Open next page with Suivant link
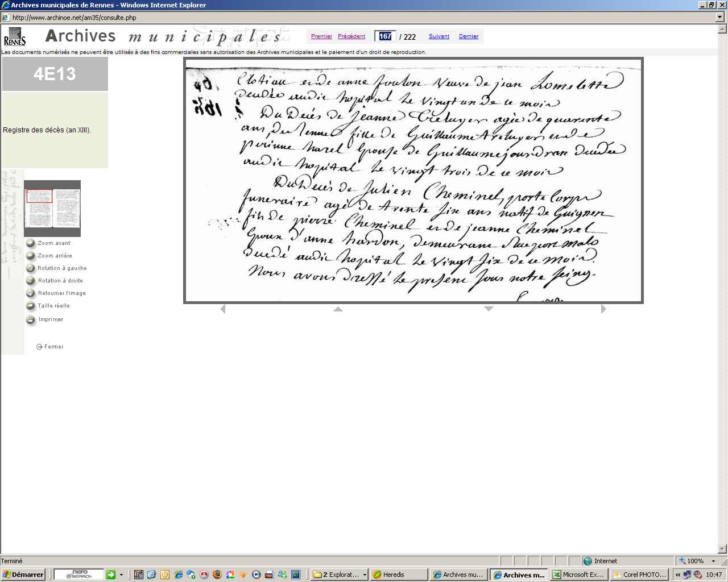 [439, 36]
